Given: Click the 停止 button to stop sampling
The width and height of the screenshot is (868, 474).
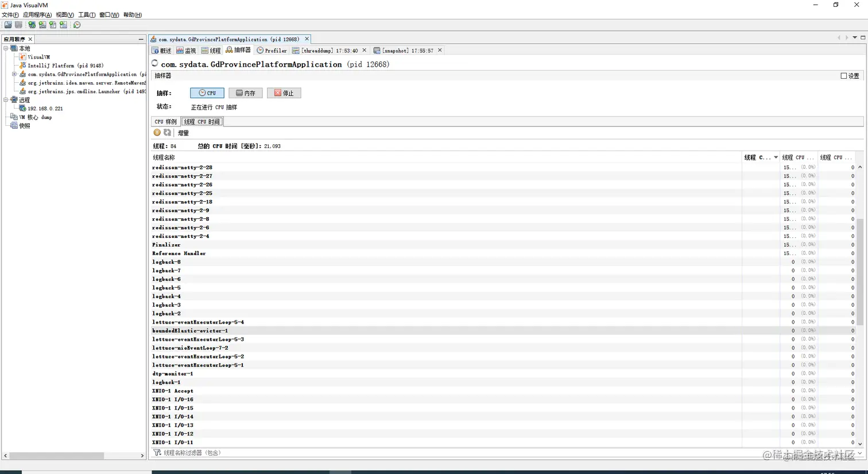Looking at the screenshot, I should tap(284, 93).
